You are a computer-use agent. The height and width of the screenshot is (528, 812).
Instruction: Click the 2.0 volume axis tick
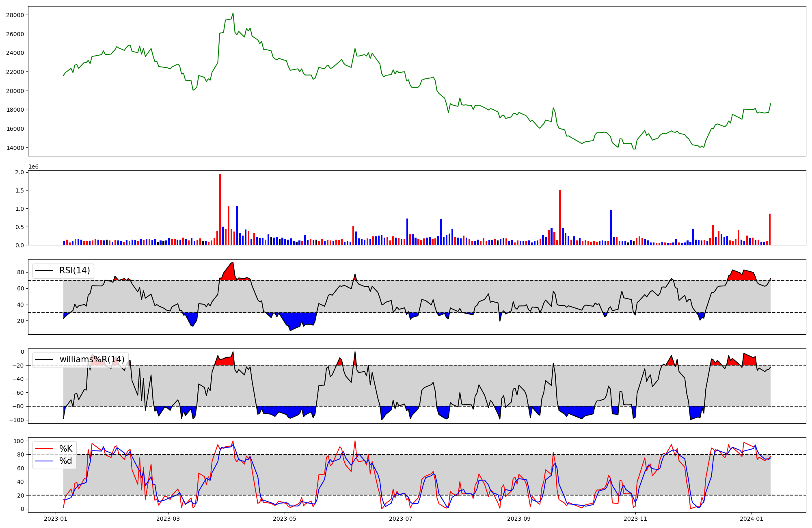coord(19,172)
